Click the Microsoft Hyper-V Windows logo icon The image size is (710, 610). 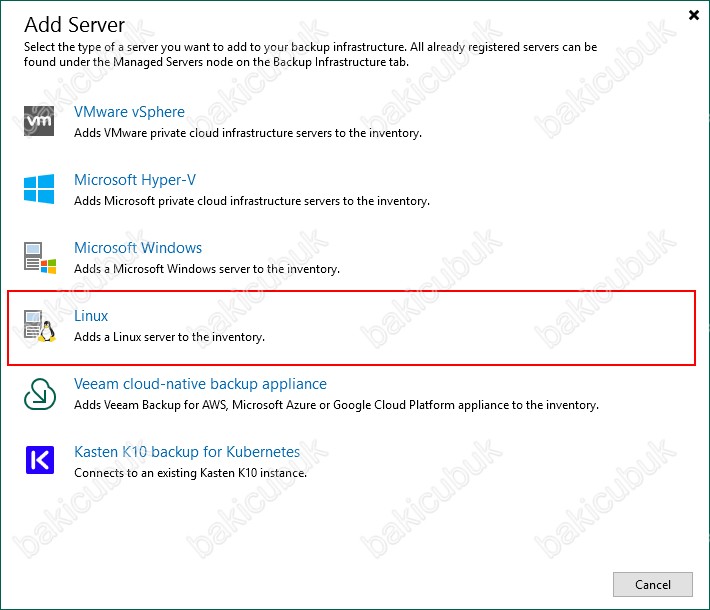(39, 188)
